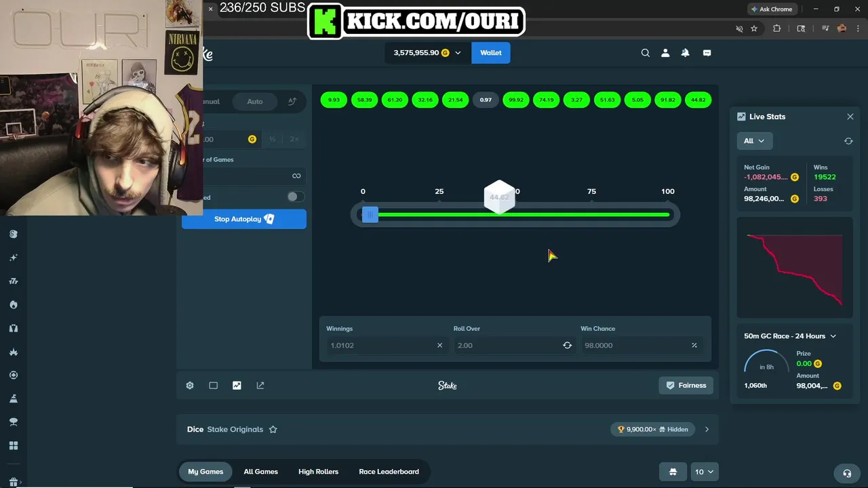Close the Live Stats panel

pyautogui.click(x=850, y=117)
